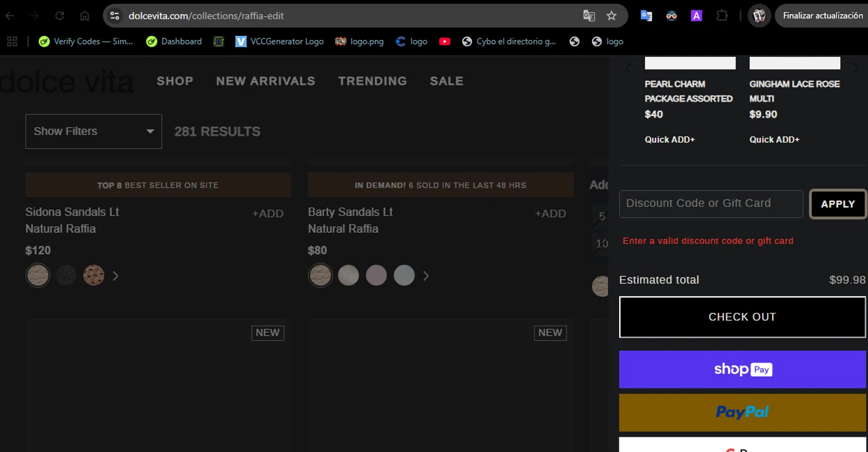Bookmark this page with the star icon
The image size is (868, 452).
tap(612, 16)
